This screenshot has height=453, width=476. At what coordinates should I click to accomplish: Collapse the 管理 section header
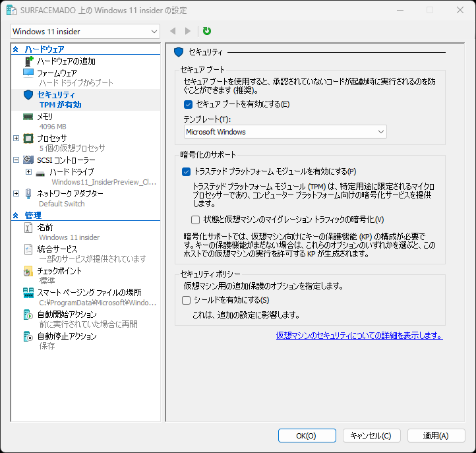(x=16, y=216)
